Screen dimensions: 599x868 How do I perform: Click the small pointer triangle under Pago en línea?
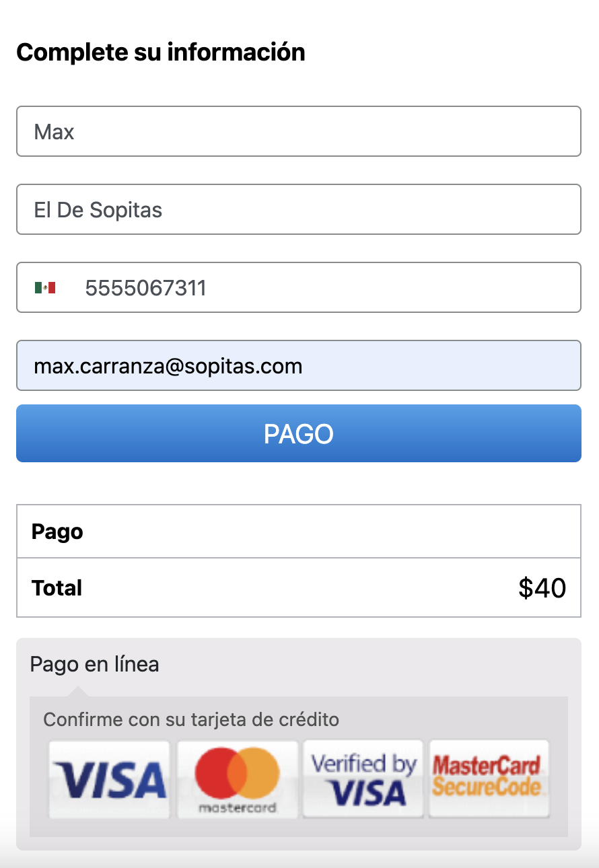(x=78, y=691)
